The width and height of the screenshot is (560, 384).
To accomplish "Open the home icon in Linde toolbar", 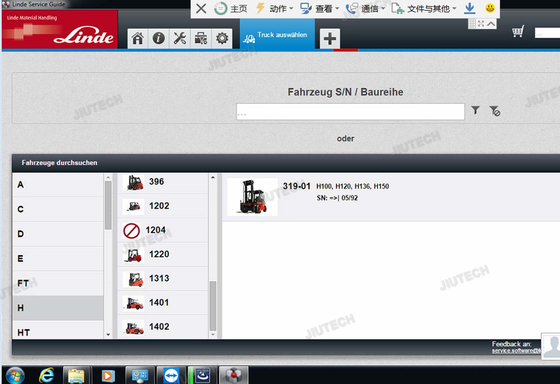I will (x=138, y=38).
